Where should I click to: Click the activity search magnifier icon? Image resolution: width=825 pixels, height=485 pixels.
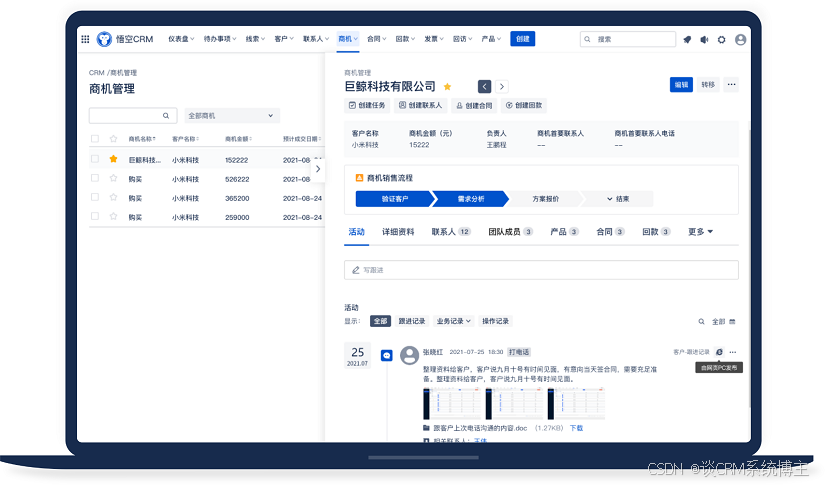[x=701, y=321]
